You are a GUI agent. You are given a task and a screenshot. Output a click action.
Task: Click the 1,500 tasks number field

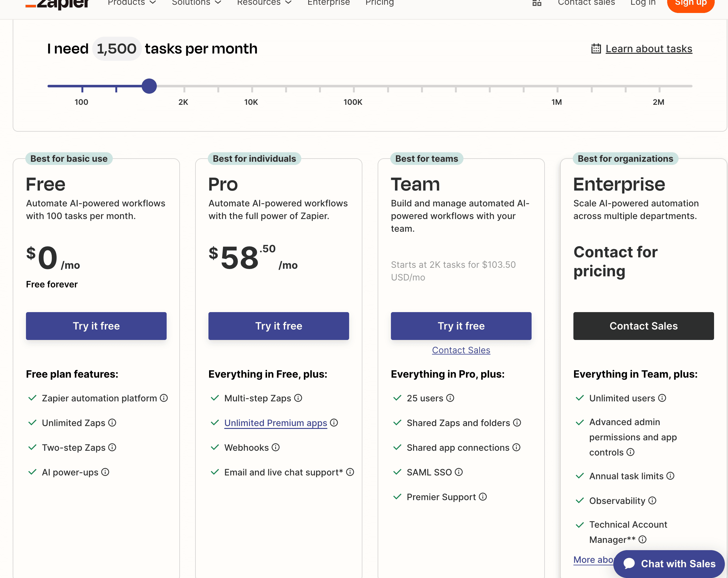(117, 48)
